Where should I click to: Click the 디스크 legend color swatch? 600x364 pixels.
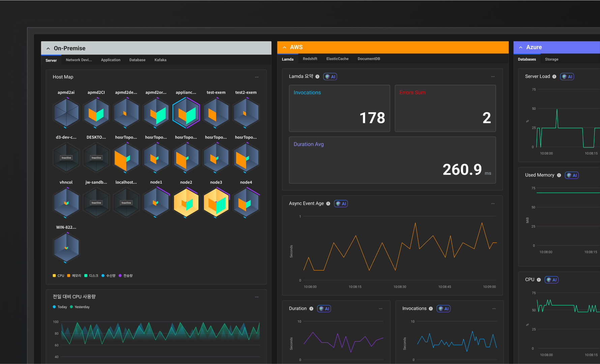86,276
